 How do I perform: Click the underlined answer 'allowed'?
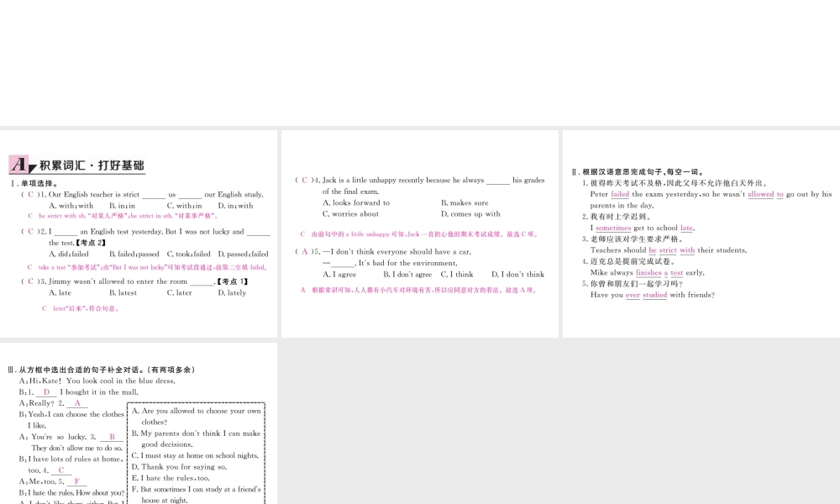761,194
